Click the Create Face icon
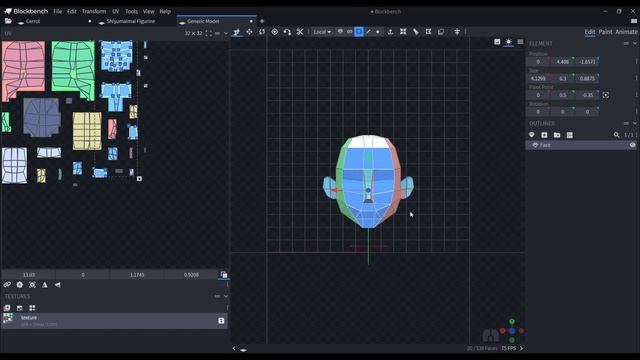The width and height of the screenshot is (640, 360). click(428, 32)
